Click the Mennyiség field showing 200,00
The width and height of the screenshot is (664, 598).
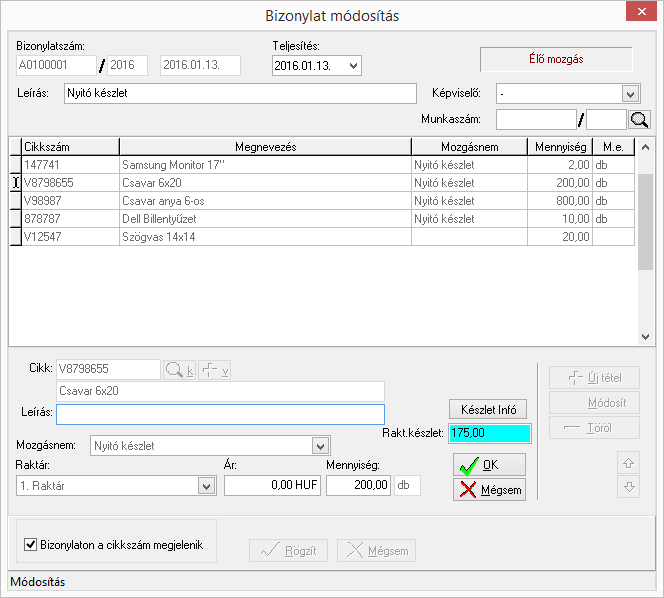[358, 485]
